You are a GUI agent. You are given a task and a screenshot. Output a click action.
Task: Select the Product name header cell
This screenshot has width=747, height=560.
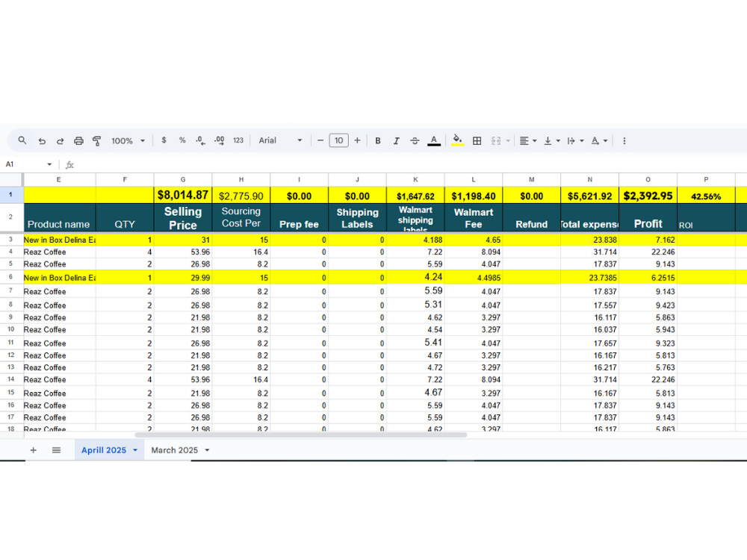60,217
